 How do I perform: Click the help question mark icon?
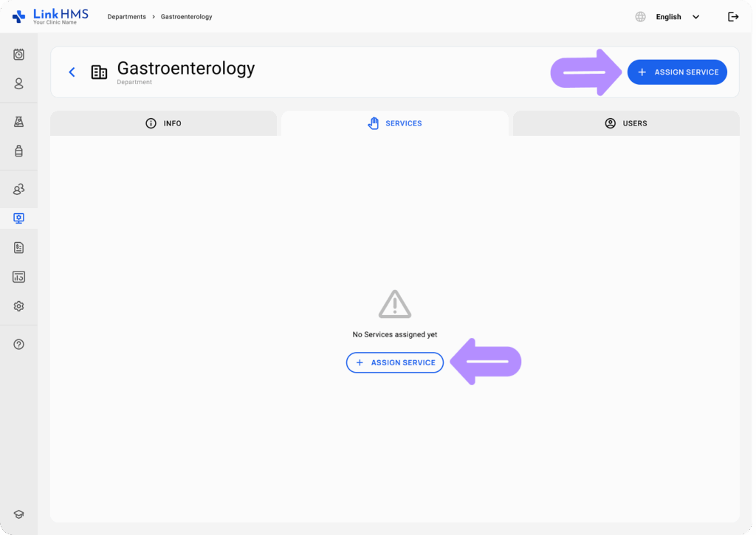click(x=18, y=343)
